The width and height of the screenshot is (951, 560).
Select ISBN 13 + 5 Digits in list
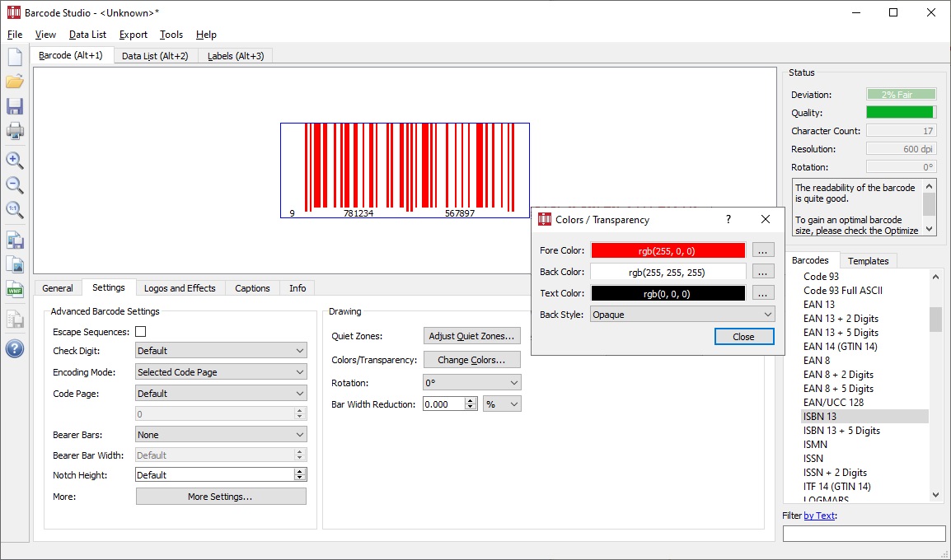click(x=841, y=431)
